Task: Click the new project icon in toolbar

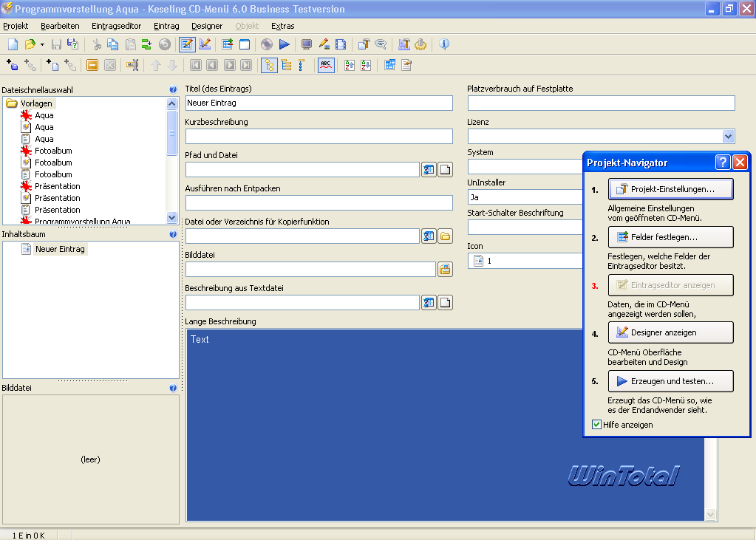Action: pos(13,44)
